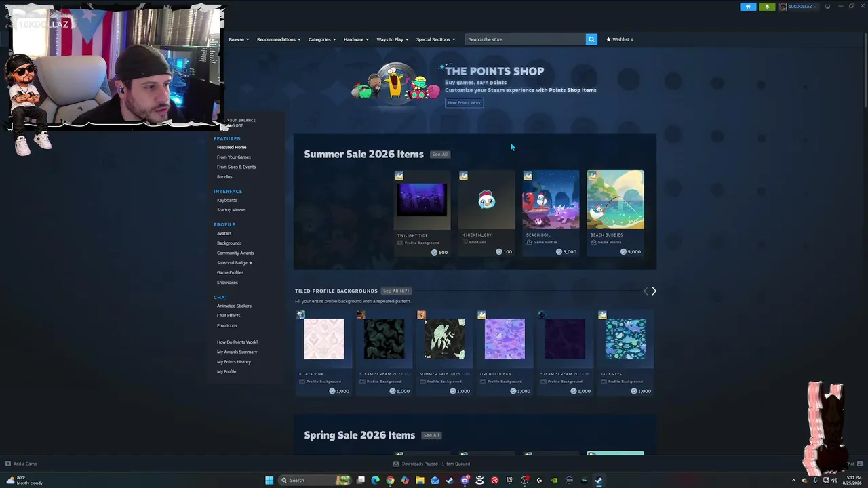Expand the Recommendations menu

pos(279,39)
